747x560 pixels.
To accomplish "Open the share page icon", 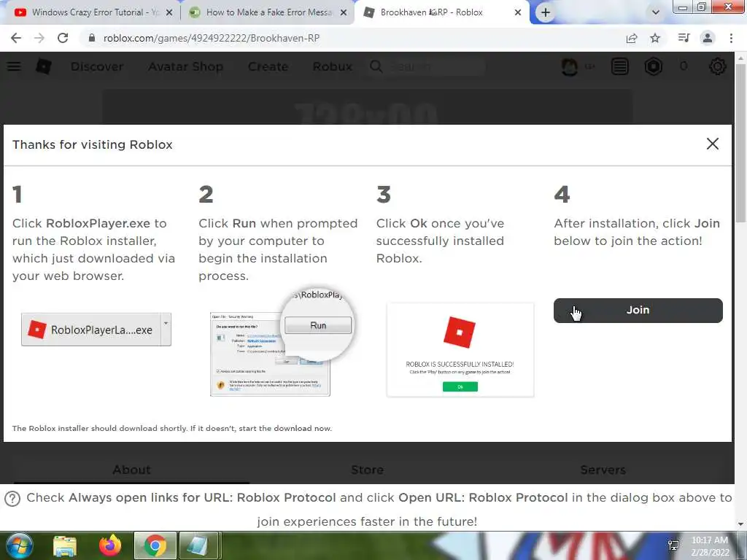I will pyautogui.click(x=632, y=38).
